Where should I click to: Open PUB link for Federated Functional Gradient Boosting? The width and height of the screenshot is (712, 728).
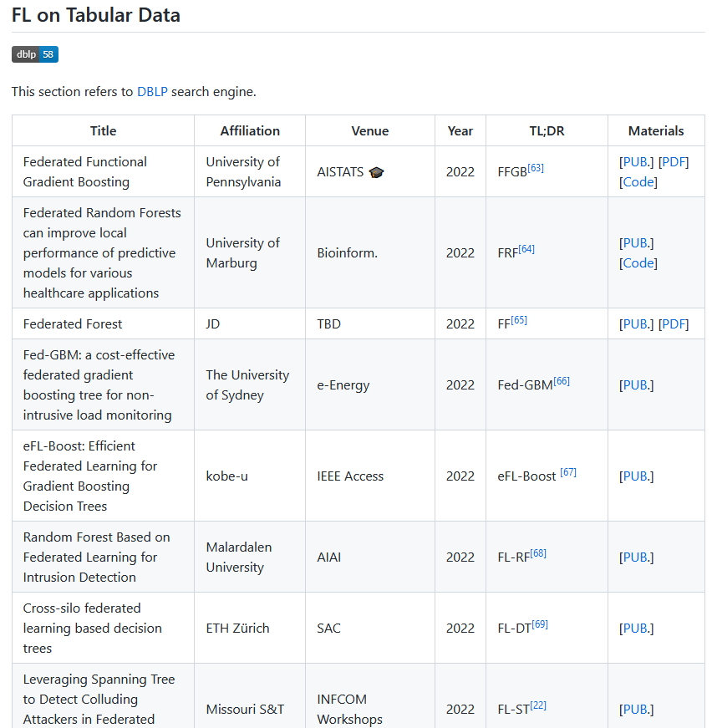pyautogui.click(x=636, y=162)
